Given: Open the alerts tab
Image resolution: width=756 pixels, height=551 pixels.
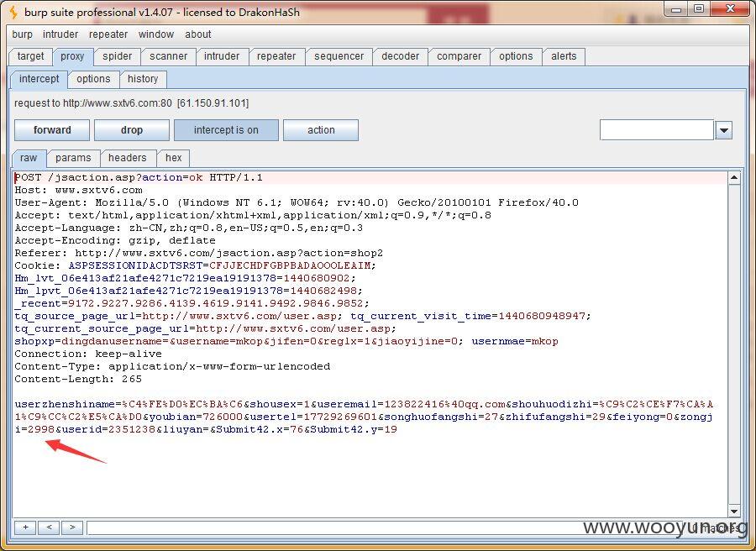Looking at the screenshot, I should pyautogui.click(x=564, y=56).
